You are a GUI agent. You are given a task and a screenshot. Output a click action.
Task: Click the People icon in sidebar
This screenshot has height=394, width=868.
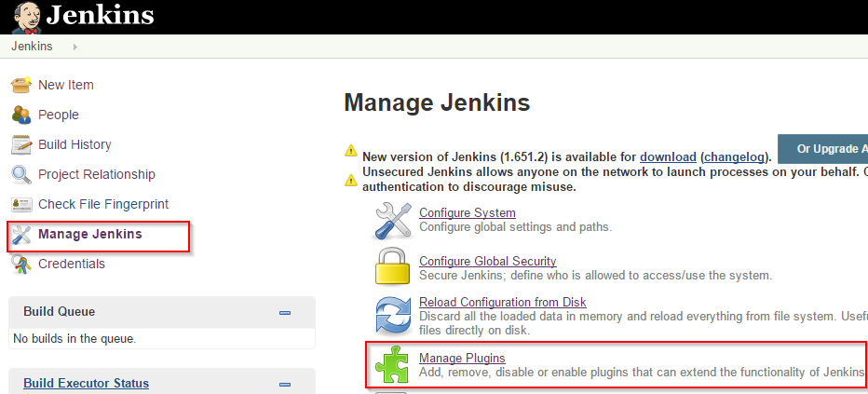[21, 115]
